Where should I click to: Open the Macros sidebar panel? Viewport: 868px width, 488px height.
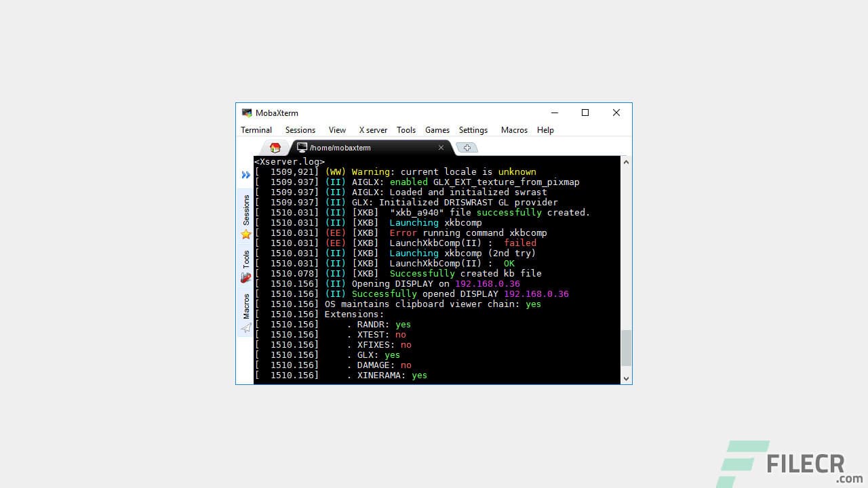click(x=245, y=306)
